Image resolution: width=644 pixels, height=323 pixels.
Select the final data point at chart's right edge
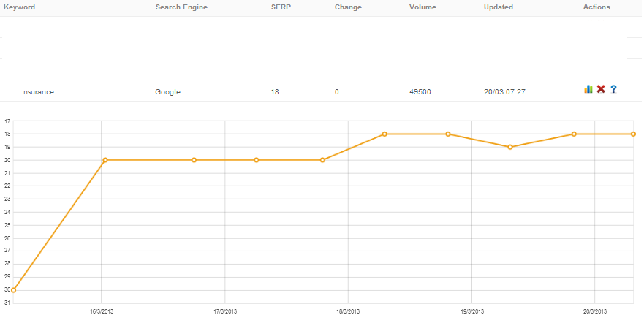633,134
